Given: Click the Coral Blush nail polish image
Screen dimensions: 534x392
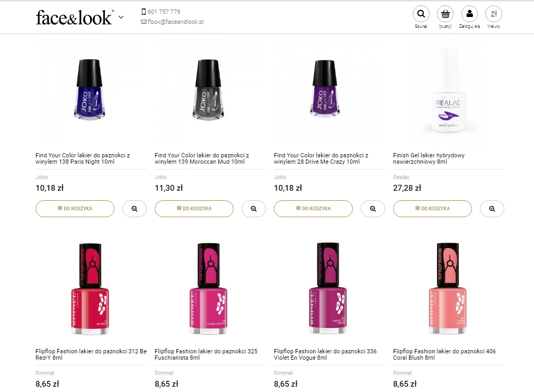Looking at the screenshot, I should [448, 289].
